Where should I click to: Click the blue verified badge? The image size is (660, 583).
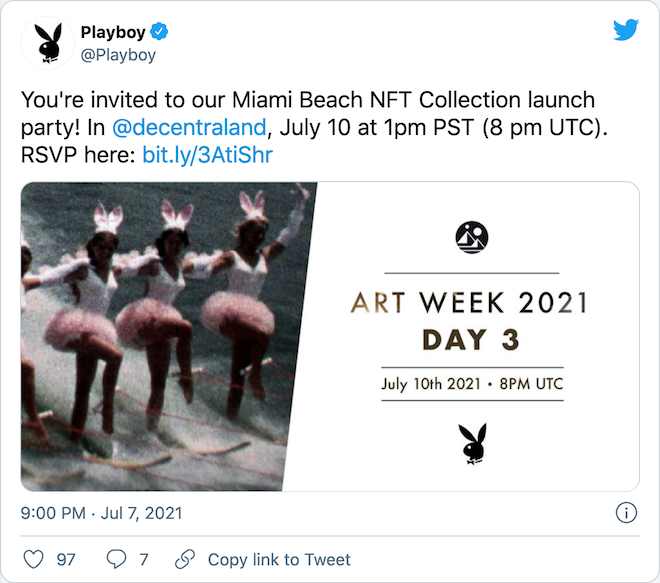coord(159,32)
